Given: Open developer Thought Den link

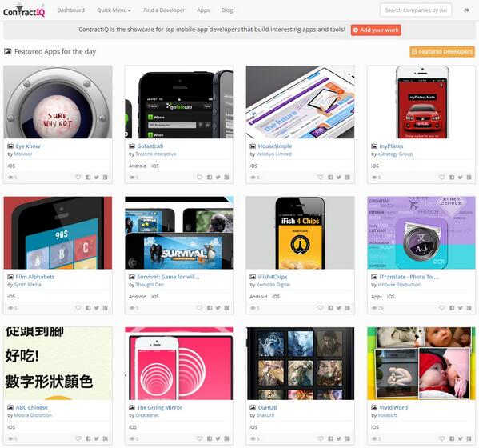Looking at the screenshot, I should click(150, 285).
